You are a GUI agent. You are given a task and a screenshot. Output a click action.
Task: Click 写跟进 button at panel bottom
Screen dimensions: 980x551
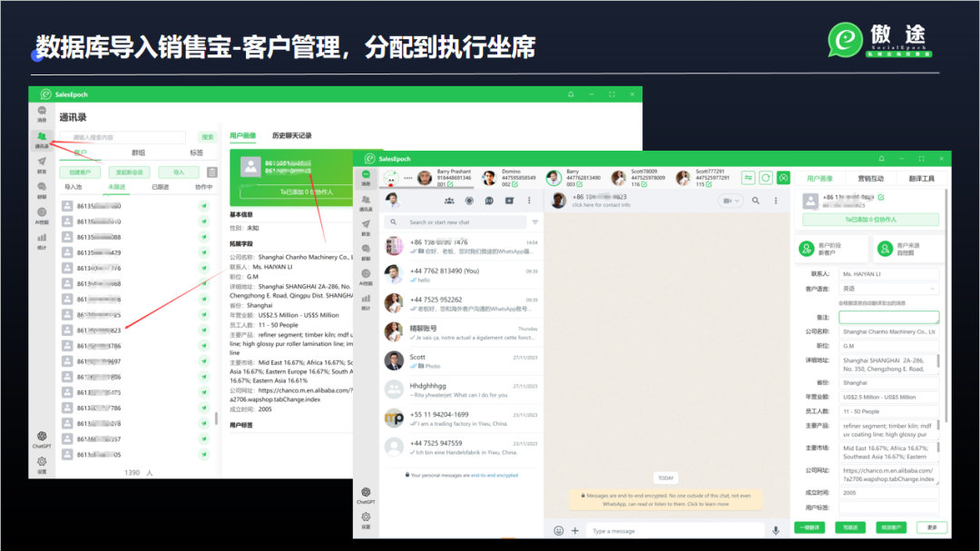pos(850,527)
